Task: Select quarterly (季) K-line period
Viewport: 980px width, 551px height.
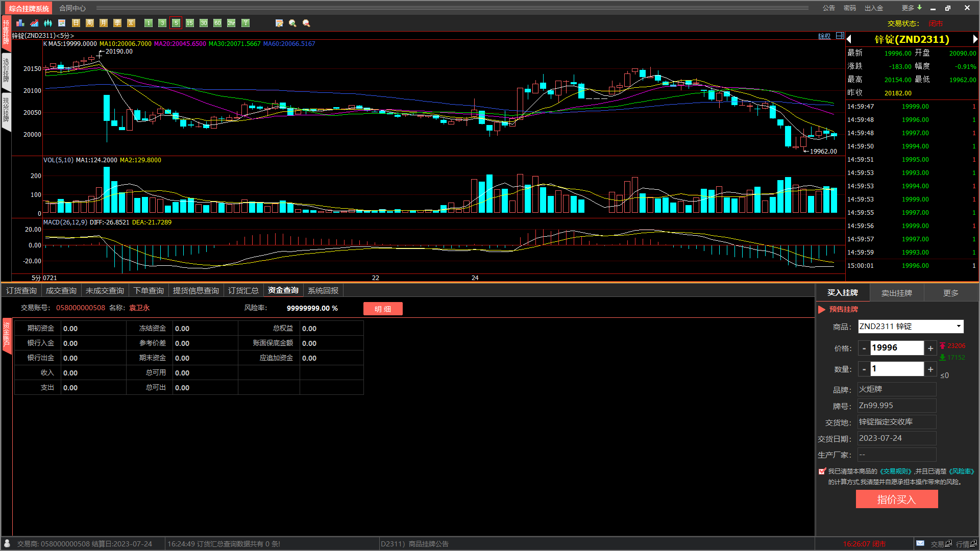Action: 117,23
